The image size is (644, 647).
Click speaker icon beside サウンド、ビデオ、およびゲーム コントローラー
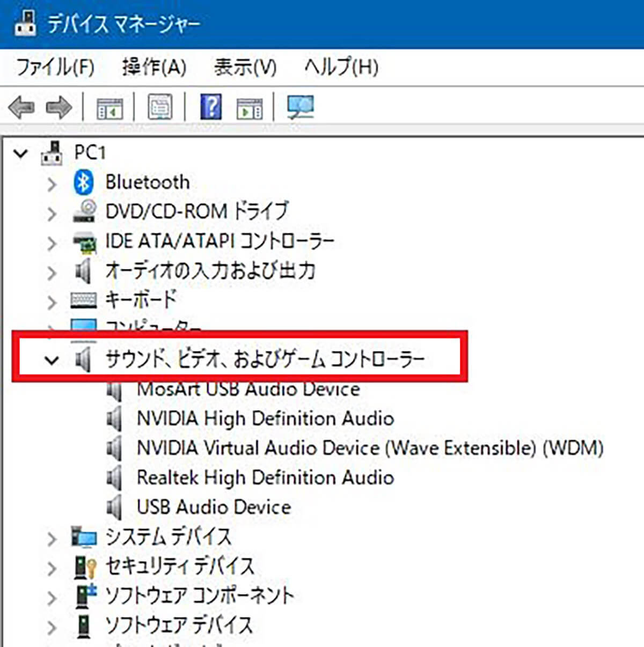coord(83,359)
